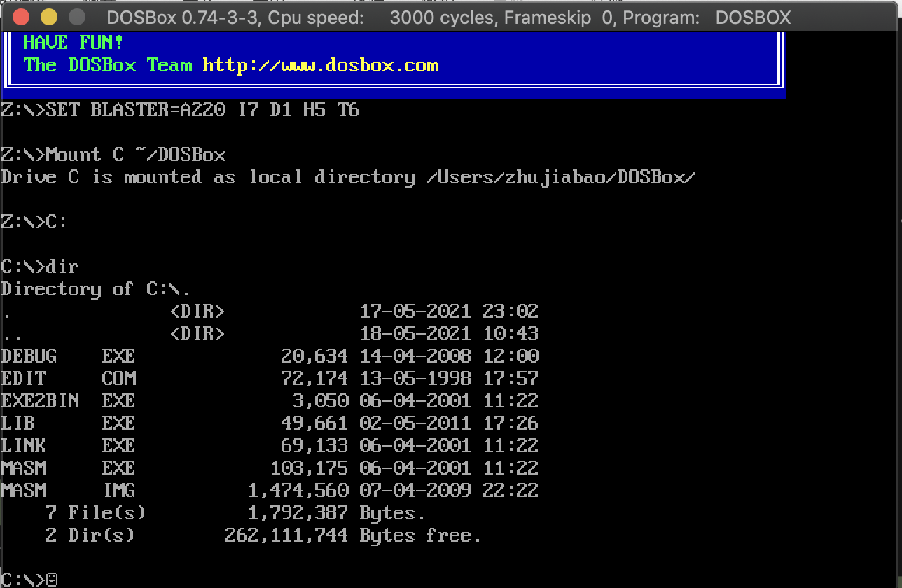Click the 17-05-2021 23:02 directory date
Viewport: 902px width, 588px height.
(x=449, y=311)
